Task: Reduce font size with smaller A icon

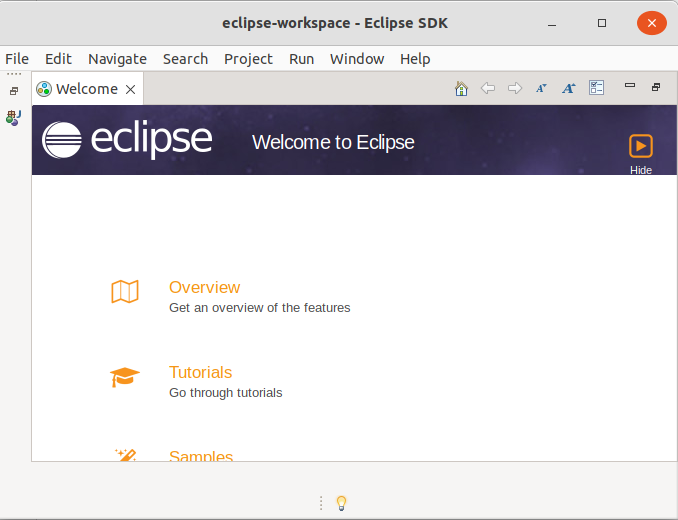Action: click(541, 89)
